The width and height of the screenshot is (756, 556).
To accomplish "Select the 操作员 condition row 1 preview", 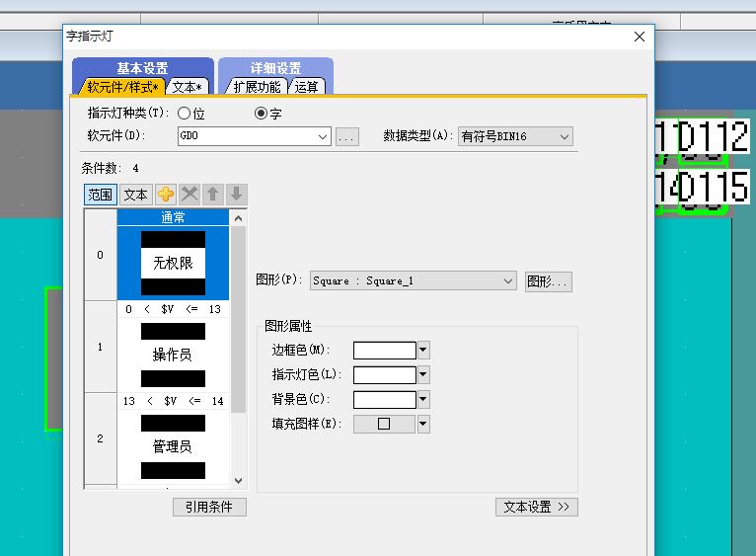I will [x=173, y=355].
